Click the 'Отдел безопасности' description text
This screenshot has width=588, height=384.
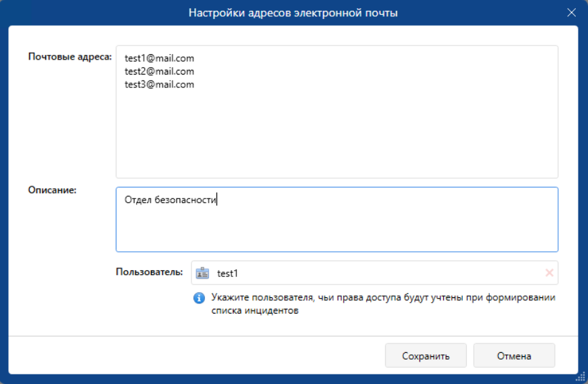(170, 200)
